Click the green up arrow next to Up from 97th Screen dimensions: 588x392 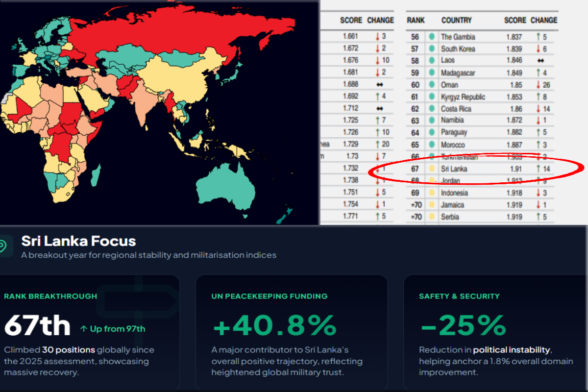(x=84, y=329)
